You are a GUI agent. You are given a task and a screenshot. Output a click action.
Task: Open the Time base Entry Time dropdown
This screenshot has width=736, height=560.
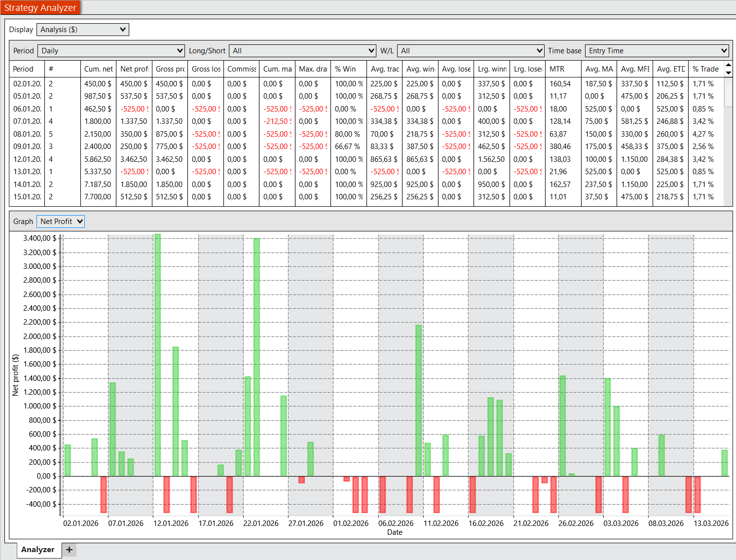pyautogui.click(x=657, y=51)
